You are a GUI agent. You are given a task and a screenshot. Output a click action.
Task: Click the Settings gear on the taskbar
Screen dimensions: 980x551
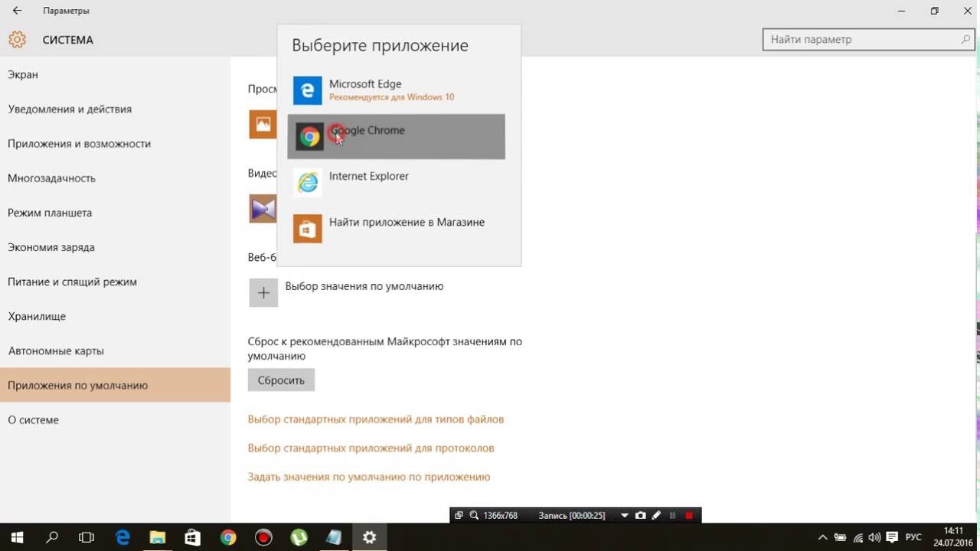369,537
